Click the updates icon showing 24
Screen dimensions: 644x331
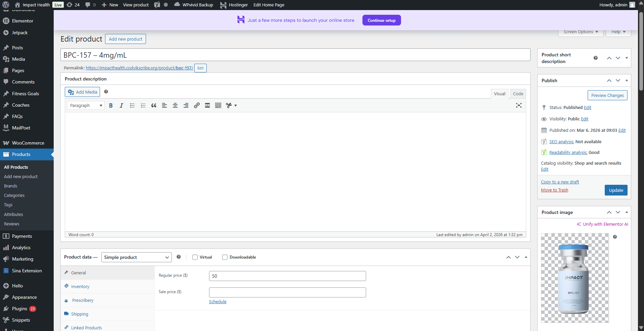pyautogui.click(x=73, y=5)
